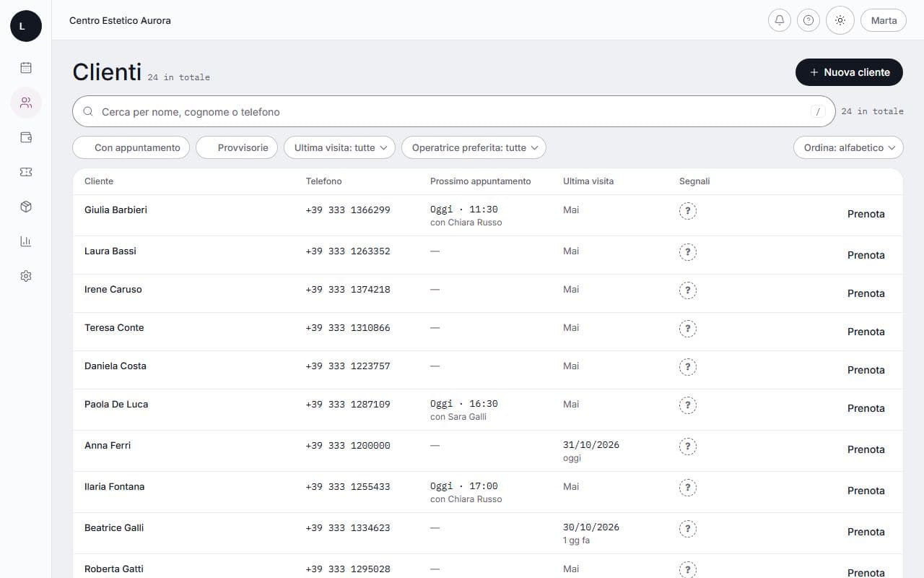Toggle the Con appuntamento filter
The height and width of the screenshot is (578, 924).
coord(131,147)
